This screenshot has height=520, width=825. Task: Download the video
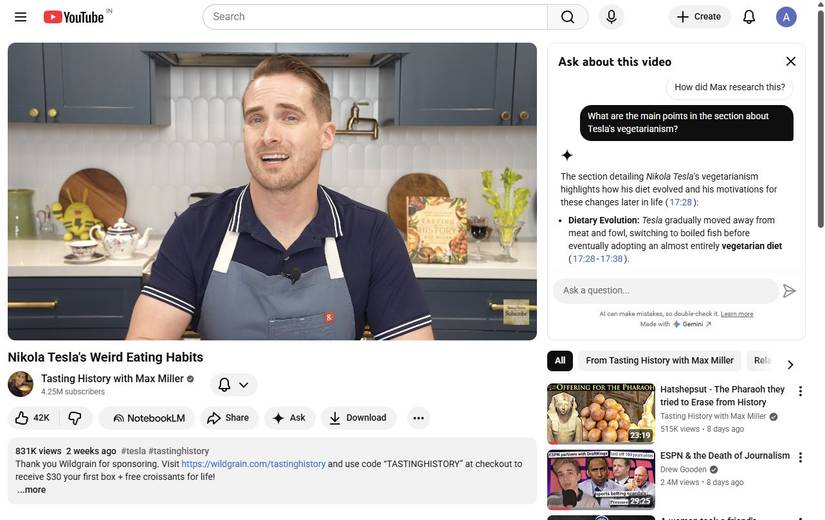click(358, 418)
